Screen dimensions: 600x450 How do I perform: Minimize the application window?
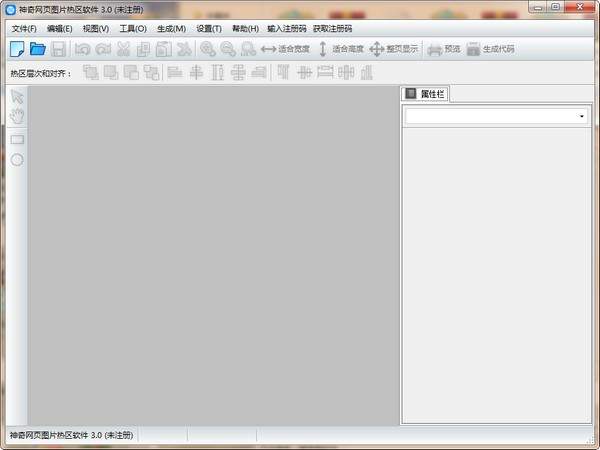pos(538,7)
